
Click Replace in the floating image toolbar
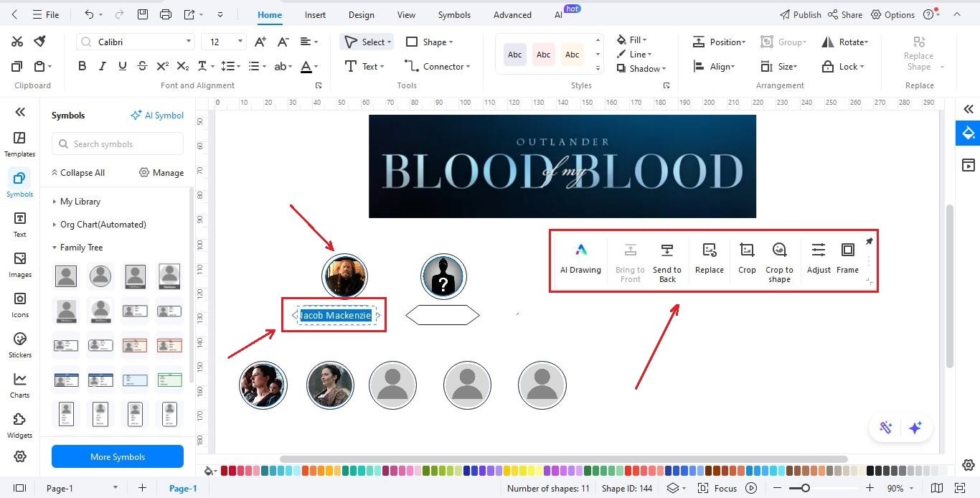pos(709,259)
